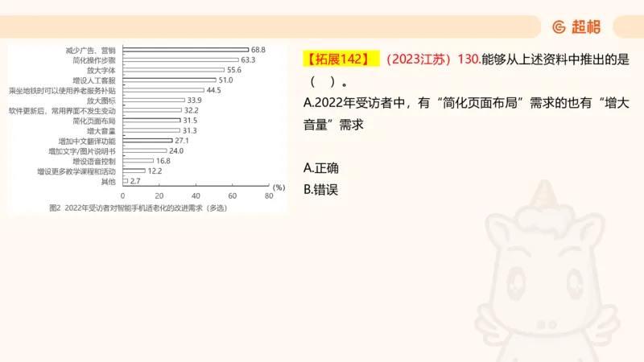Screen dimensions: 644x362
Task: Click the 31.5 value on the chart
Action: click(190, 120)
